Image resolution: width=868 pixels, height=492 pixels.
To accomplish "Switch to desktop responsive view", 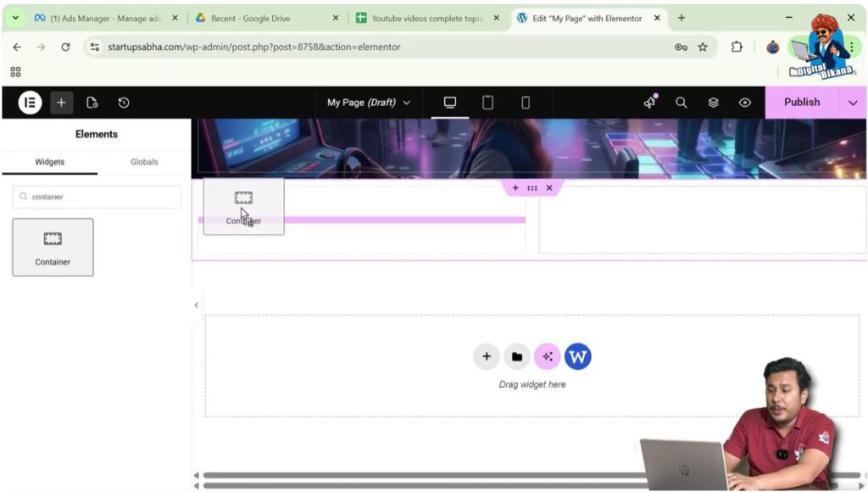I will tap(450, 103).
